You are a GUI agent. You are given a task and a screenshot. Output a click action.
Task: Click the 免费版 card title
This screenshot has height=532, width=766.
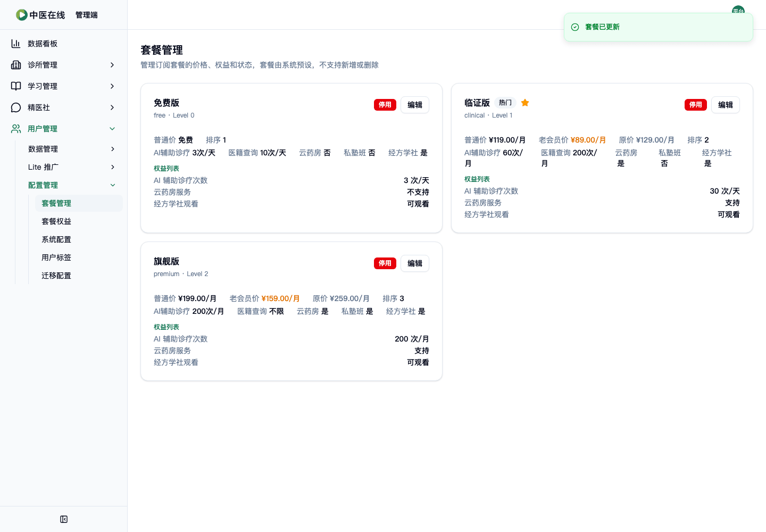coord(166,103)
